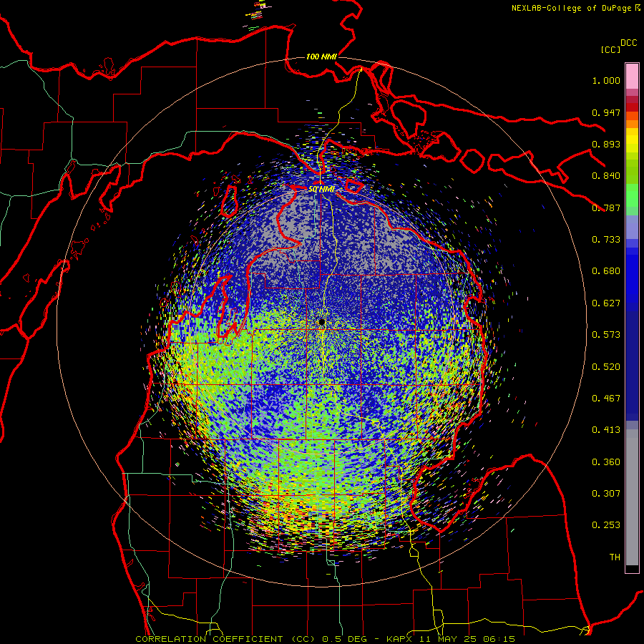Click the 50 NMI range ring label
The width and height of the screenshot is (644, 644).
pyautogui.click(x=321, y=190)
